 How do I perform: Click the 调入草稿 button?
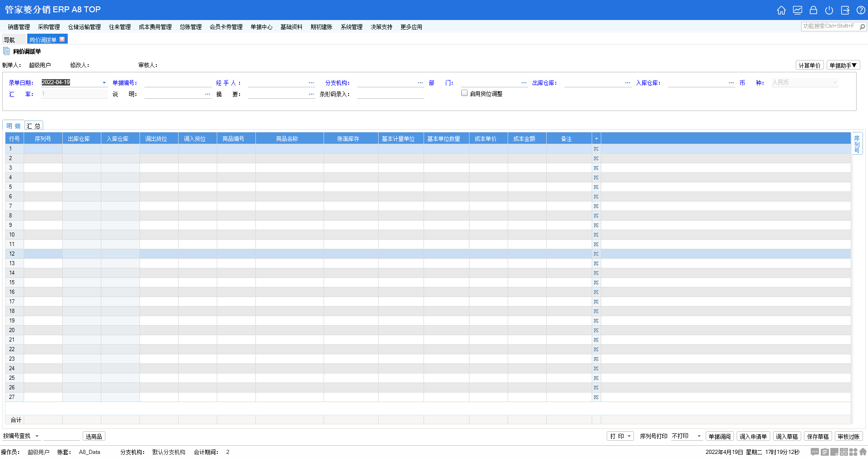coord(787,436)
